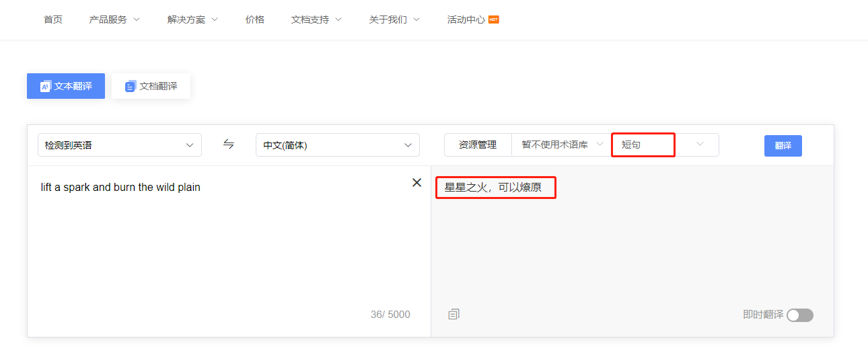Screen dimensions: 868x361
Task: Copy translation using the copy icon
Action: [454, 314]
